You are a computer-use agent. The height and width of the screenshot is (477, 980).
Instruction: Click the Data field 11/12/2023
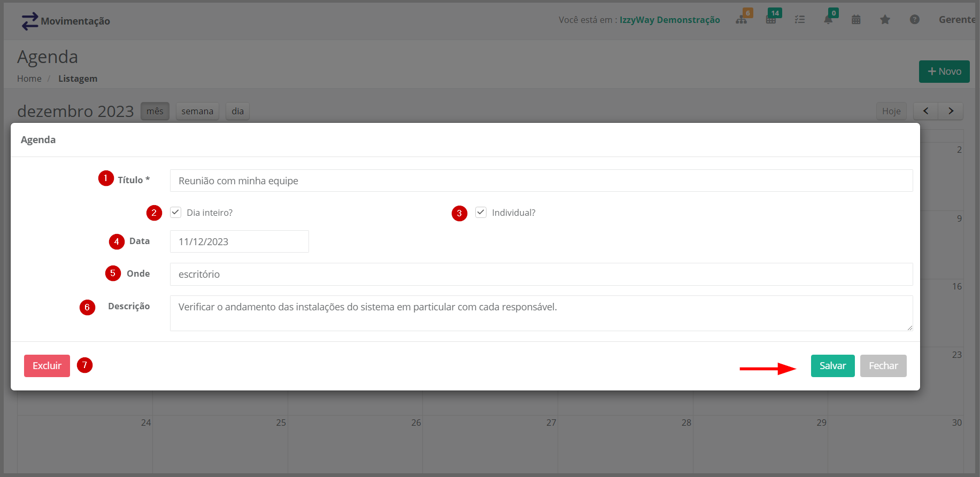pos(239,241)
